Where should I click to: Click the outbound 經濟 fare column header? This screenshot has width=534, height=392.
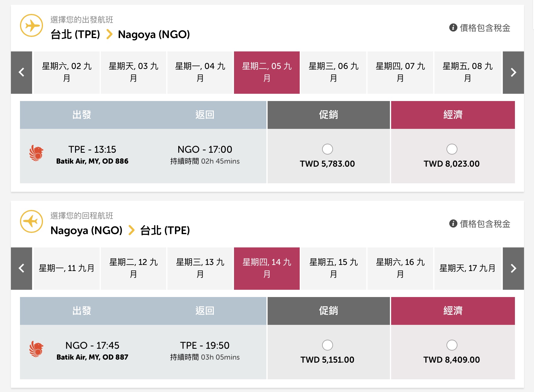(x=453, y=115)
